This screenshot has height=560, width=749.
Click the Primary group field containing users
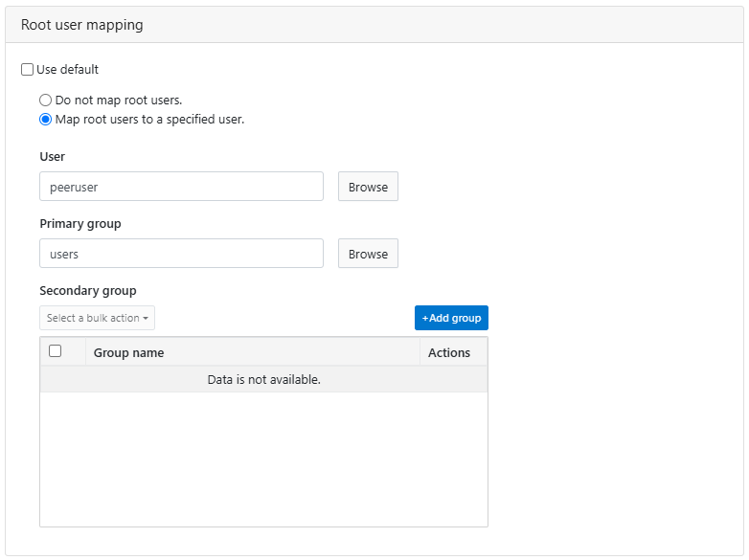181,254
